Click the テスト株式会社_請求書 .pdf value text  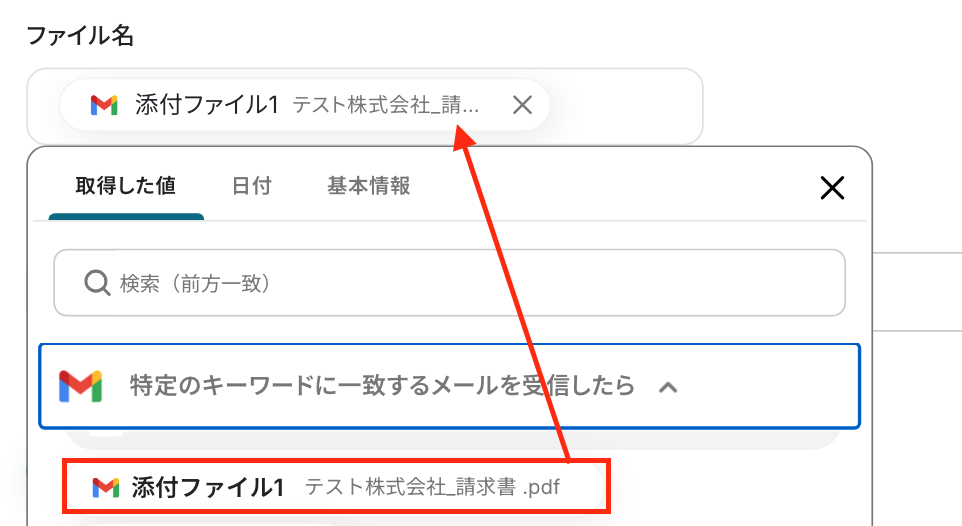(433, 487)
